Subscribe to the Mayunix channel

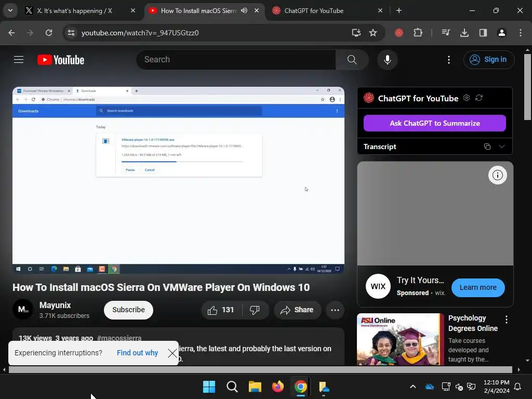(x=128, y=310)
